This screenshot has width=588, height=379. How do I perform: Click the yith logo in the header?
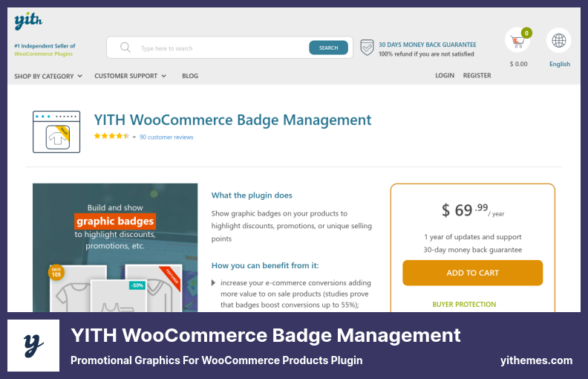coord(28,20)
